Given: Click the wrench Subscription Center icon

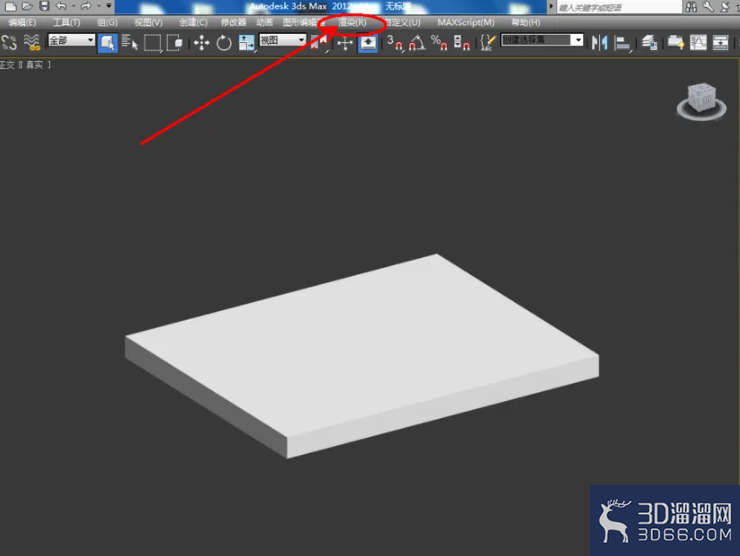Looking at the screenshot, I should click(707, 6).
